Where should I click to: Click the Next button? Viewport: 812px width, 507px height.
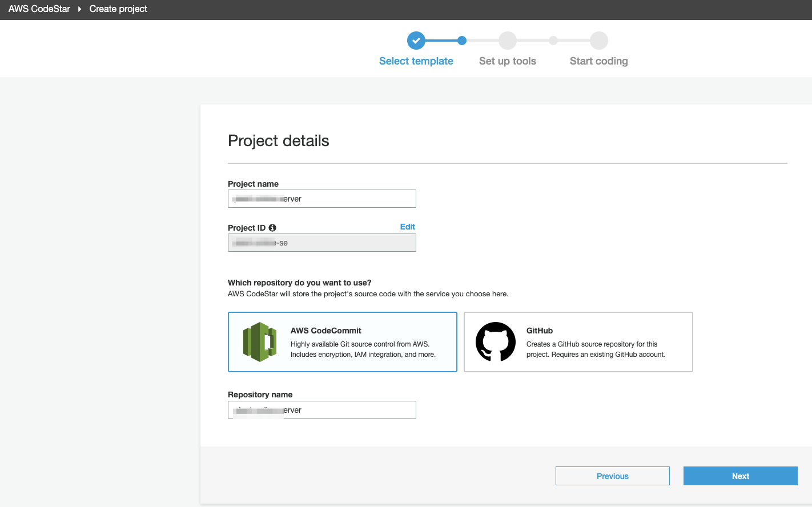[741, 476]
